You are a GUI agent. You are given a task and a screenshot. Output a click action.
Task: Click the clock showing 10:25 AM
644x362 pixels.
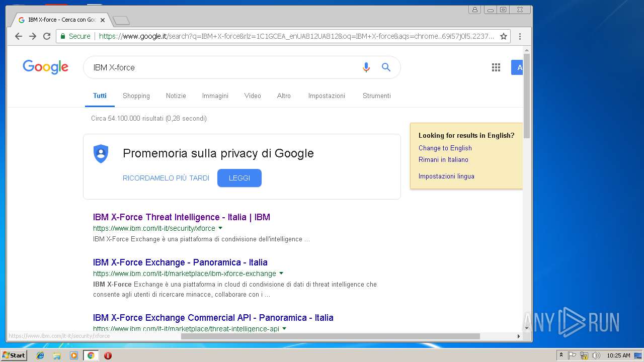[618, 355]
